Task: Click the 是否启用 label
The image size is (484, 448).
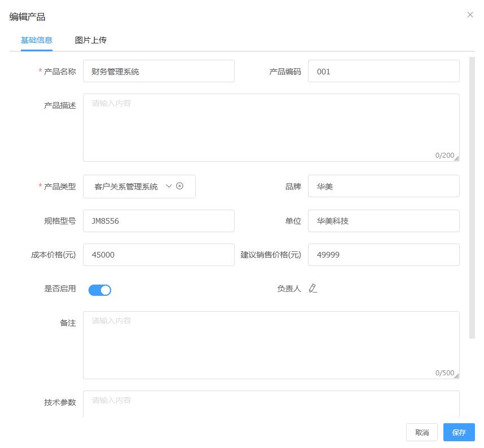Action: [60, 289]
